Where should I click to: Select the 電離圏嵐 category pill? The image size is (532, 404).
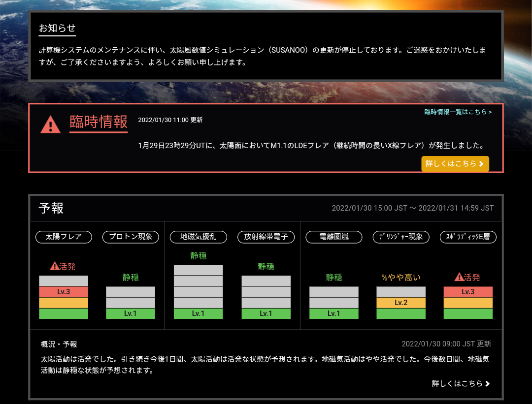(x=333, y=237)
